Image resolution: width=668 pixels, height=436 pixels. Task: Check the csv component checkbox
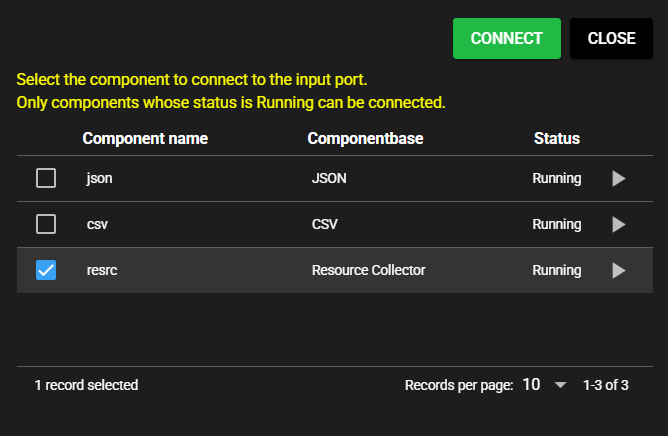46,224
